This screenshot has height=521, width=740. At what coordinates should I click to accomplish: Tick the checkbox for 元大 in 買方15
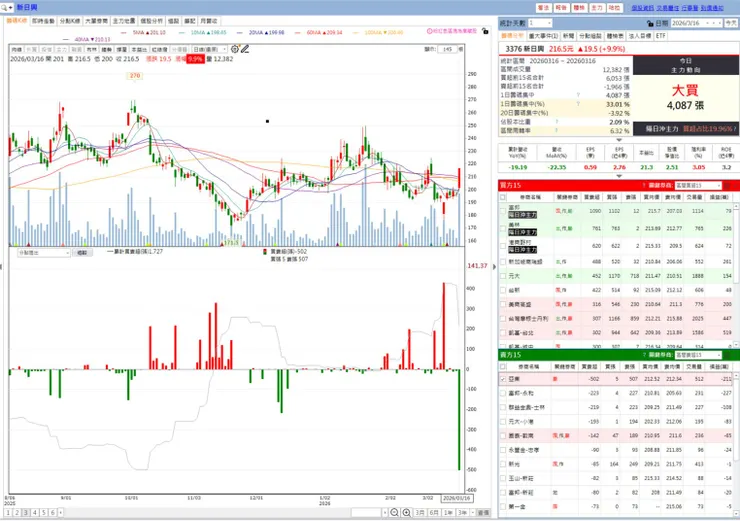click(503, 276)
